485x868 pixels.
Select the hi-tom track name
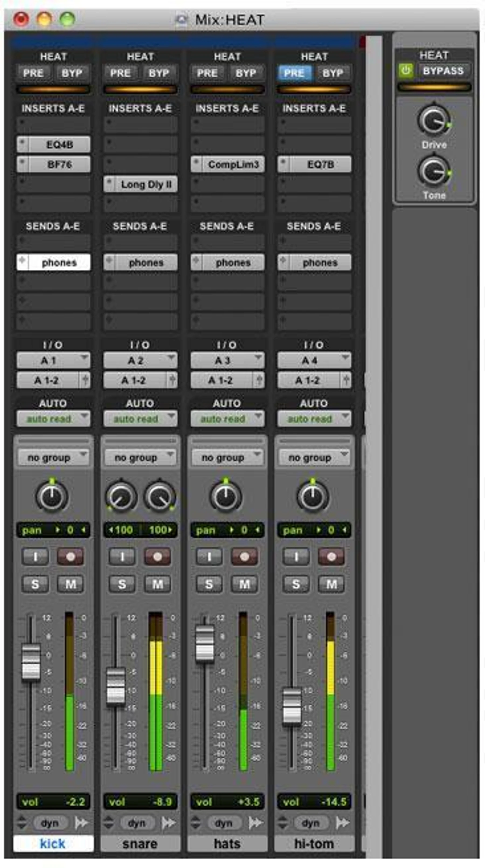click(314, 843)
